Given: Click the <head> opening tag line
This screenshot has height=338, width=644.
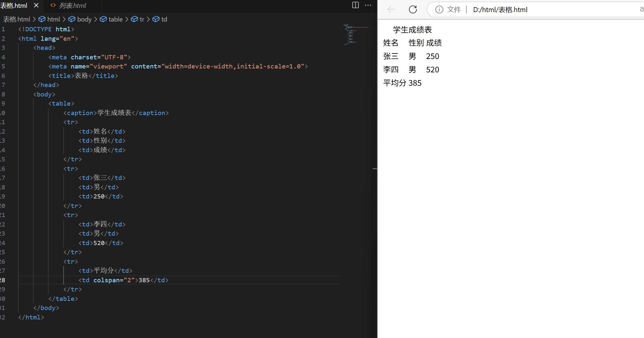Looking at the screenshot, I should [x=44, y=48].
